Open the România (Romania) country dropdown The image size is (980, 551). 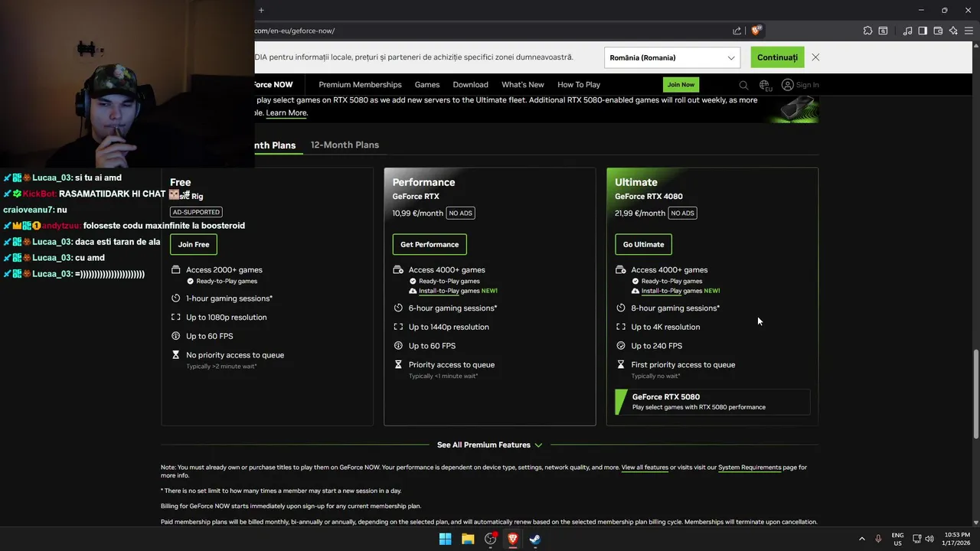pos(671,57)
